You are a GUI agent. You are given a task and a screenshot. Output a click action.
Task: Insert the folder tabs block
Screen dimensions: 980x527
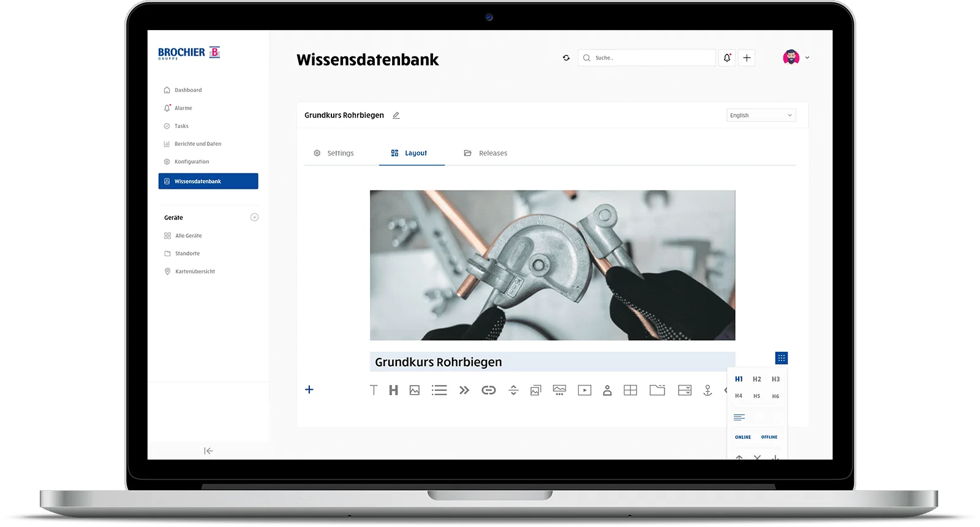(x=657, y=390)
